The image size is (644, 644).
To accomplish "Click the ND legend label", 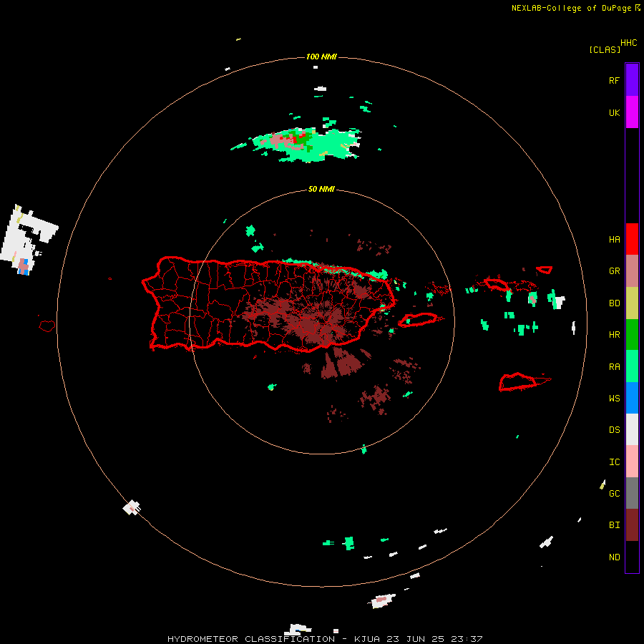I will [x=614, y=557].
